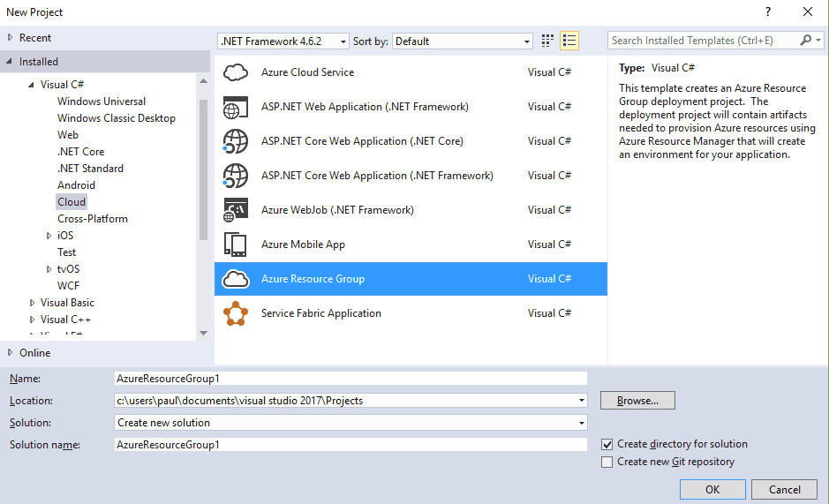Select the Cross-Platform category
Screen dimensions: 829x504
tap(93, 218)
